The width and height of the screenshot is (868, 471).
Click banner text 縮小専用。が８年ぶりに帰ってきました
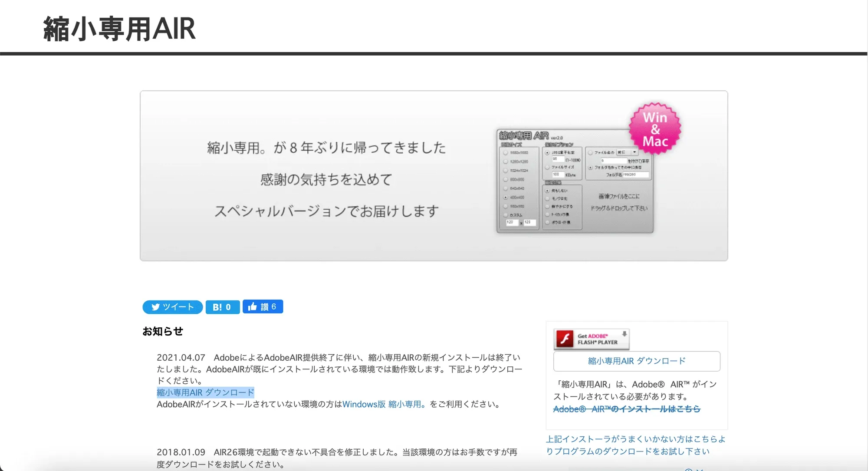coord(326,148)
